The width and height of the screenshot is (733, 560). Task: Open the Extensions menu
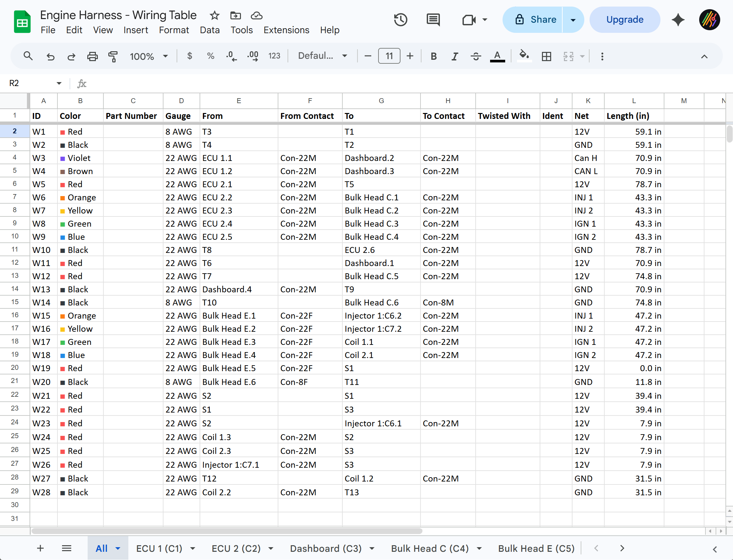click(x=286, y=30)
